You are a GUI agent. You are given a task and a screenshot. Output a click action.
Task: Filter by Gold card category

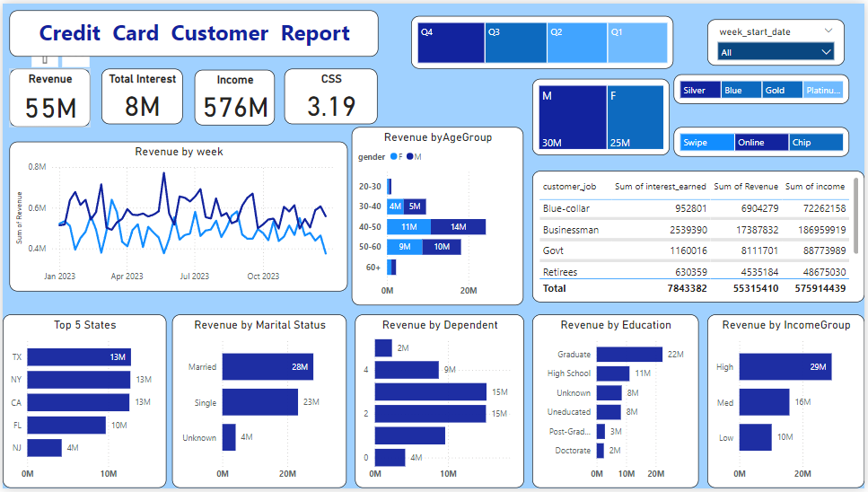(x=782, y=90)
